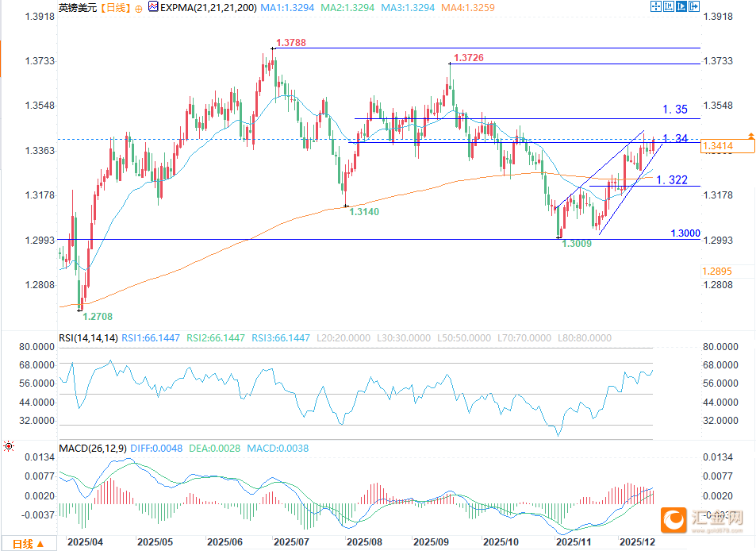Click the 2025/12 date on the time axis
This screenshot has height=551, width=756.
(x=637, y=541)
